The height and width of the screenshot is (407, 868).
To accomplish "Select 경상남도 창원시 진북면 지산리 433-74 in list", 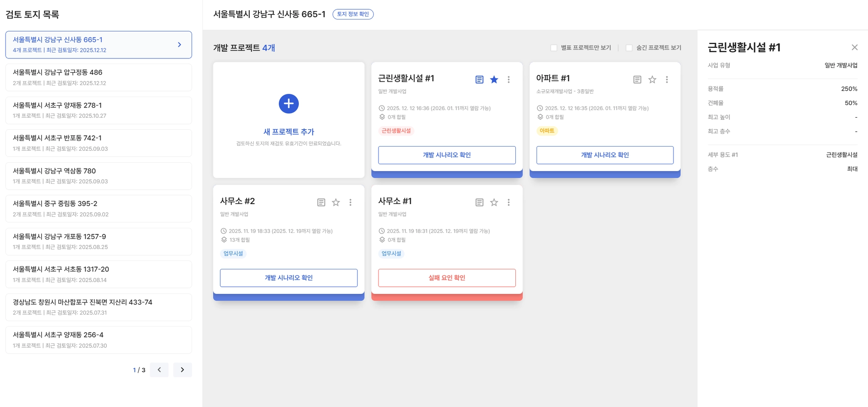I will tap(99, 307).
